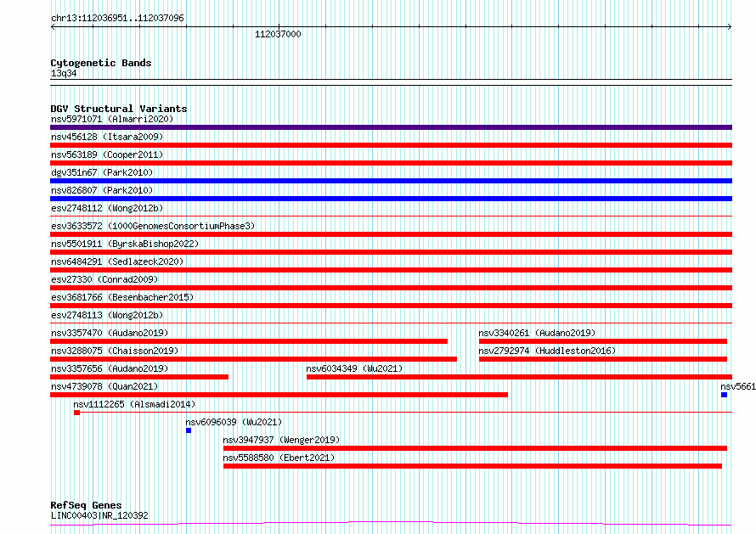Open esv2748113 (Wong2012b) variant label
The image size is (756, 534).
[x=107, y=315]
